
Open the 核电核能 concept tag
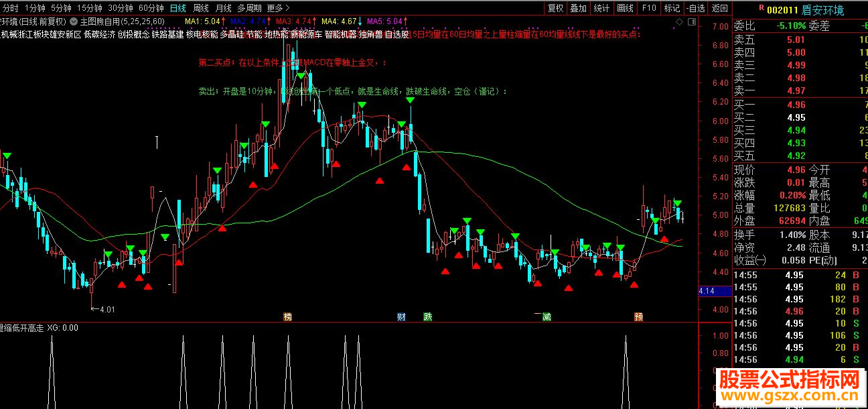(202, 34)
